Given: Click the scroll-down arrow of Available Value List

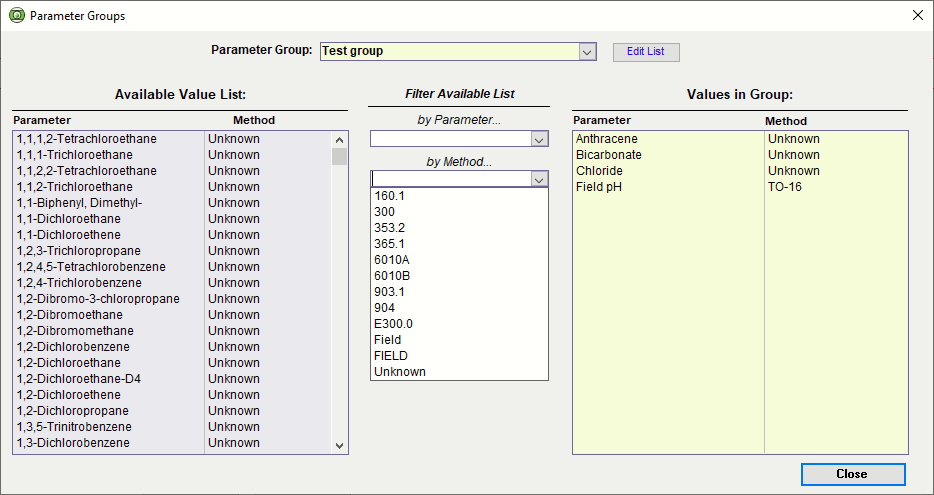Looking at the screenshot, I should tap(340, 446).
